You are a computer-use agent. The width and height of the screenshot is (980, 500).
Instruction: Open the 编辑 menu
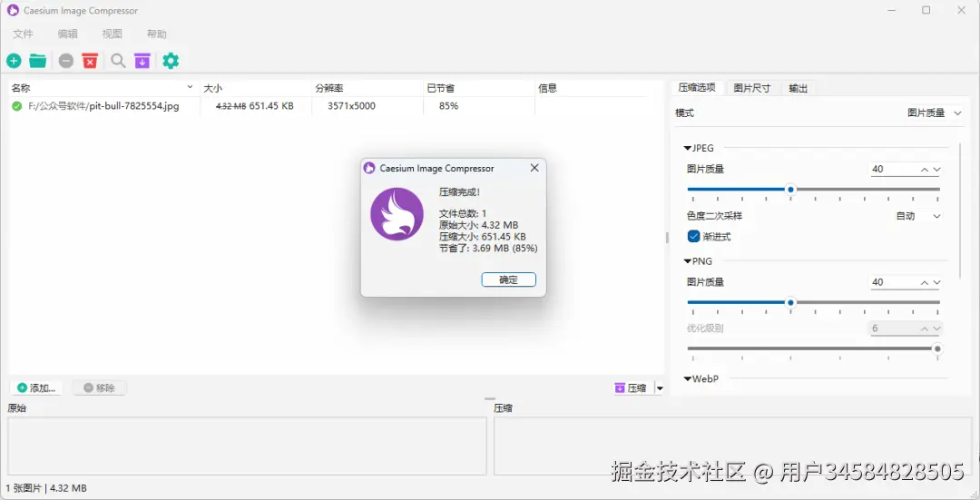[x=67, y=34]
